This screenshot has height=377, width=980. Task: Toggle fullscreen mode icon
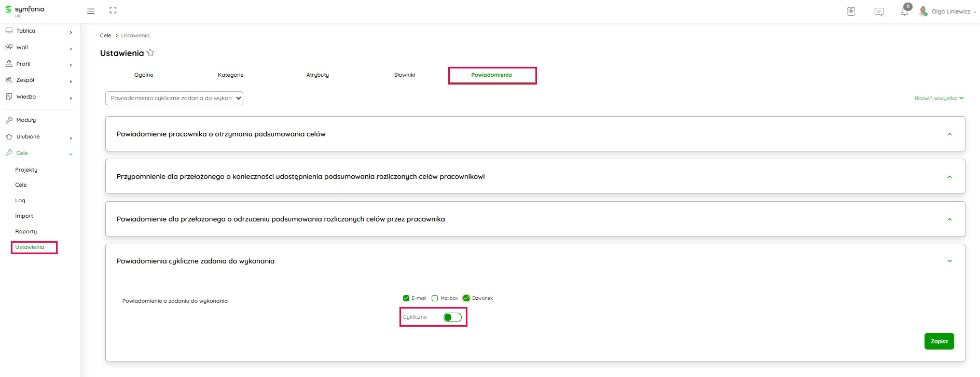[113, 10]
